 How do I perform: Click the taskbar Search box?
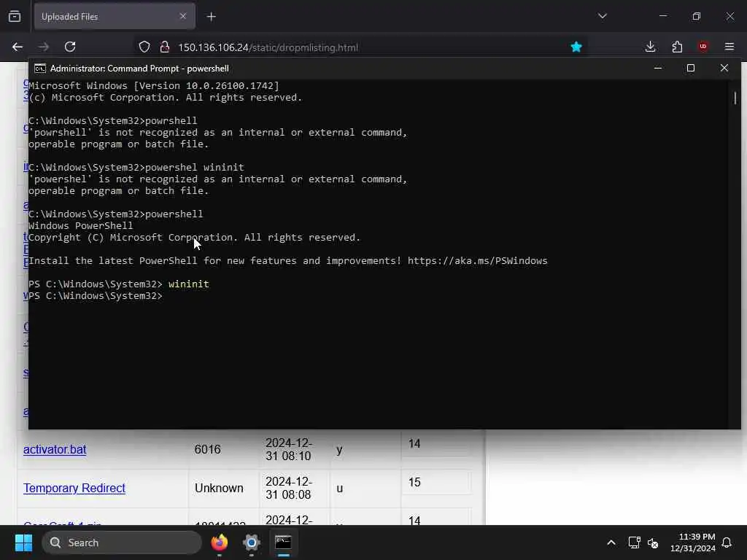pyautogui.click(x=122, y=542)
